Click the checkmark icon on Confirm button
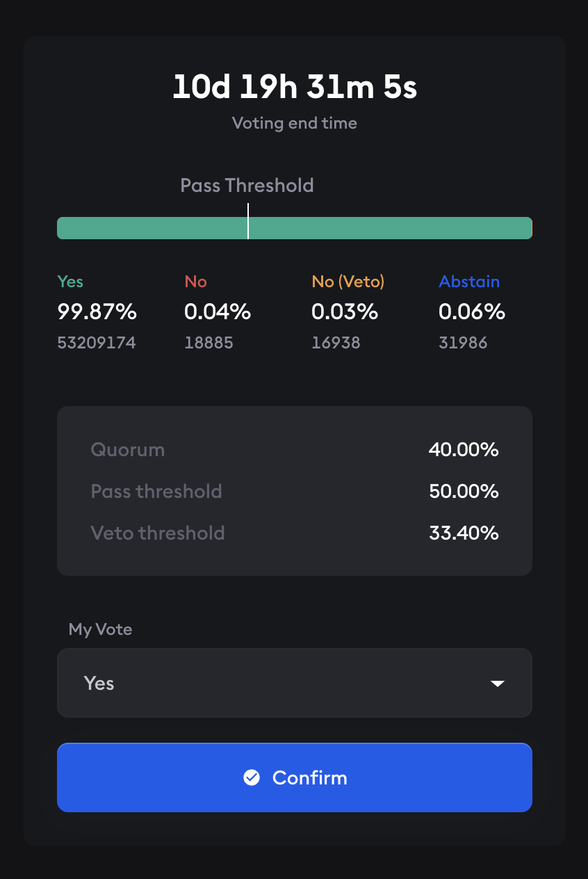 coord(252,777)
